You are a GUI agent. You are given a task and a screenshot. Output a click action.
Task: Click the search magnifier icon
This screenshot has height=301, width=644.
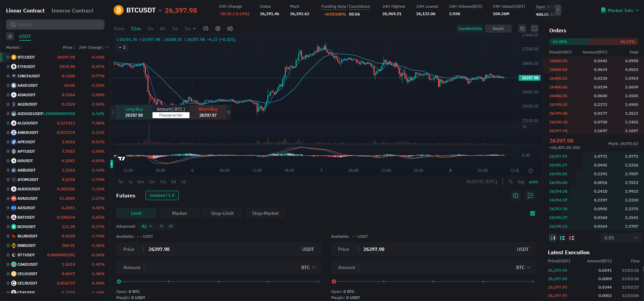pyautogui.click(x=13, y=25)
